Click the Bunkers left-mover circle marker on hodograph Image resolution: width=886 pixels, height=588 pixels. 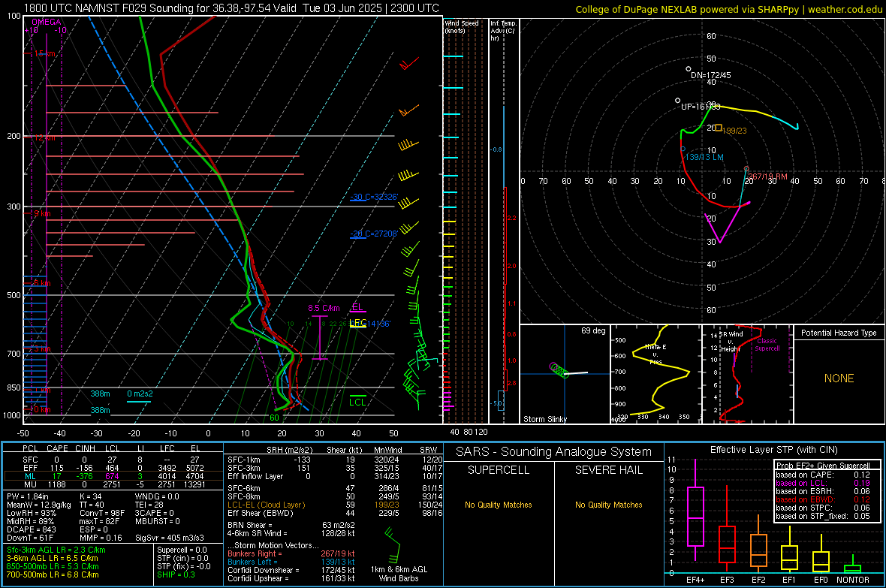[683, 149]
